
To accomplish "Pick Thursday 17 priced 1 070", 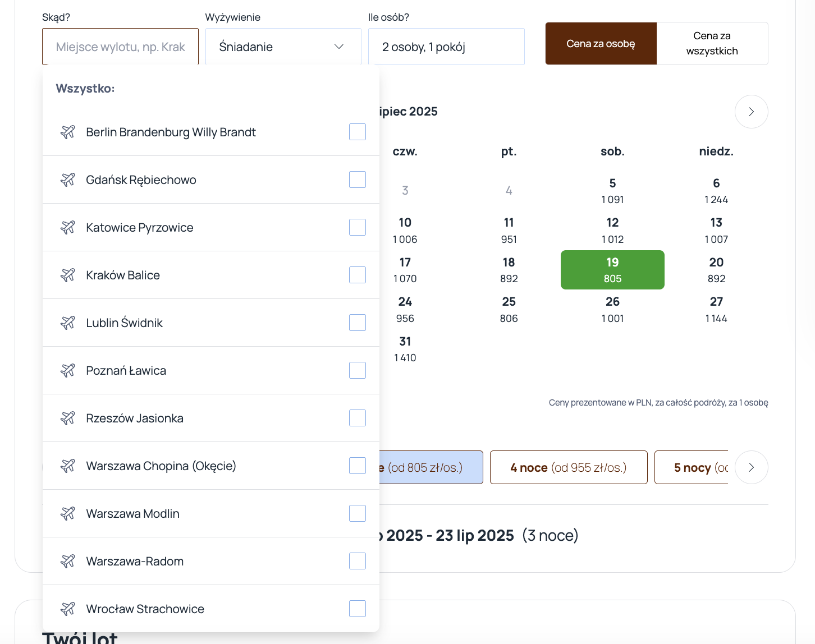I will [x=405, y=270].
